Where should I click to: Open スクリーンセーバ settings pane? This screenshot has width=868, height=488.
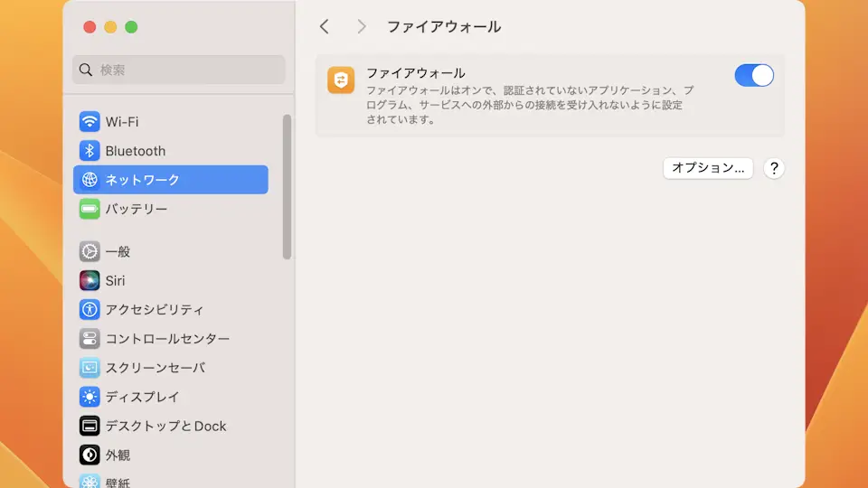click(x=155, y=368)
